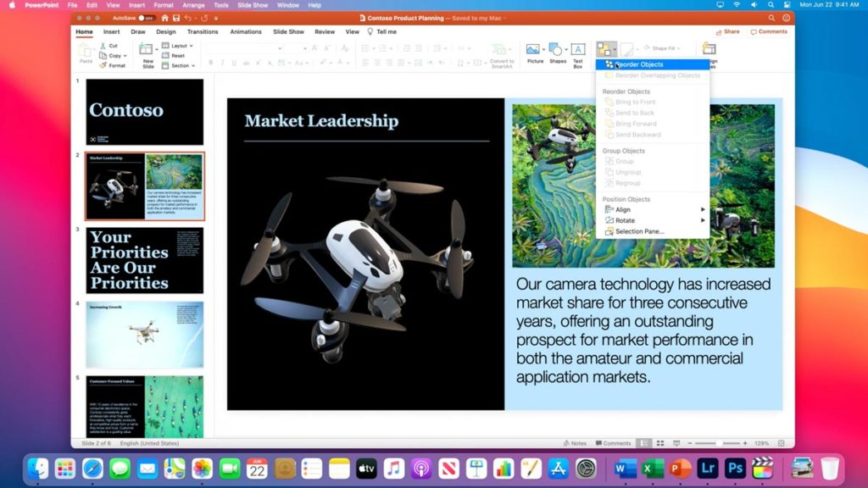Open the Transitions ribbon tab
The height and width of the screenshot is (488, 868).
pyautogui.click(x=203, y=32)
